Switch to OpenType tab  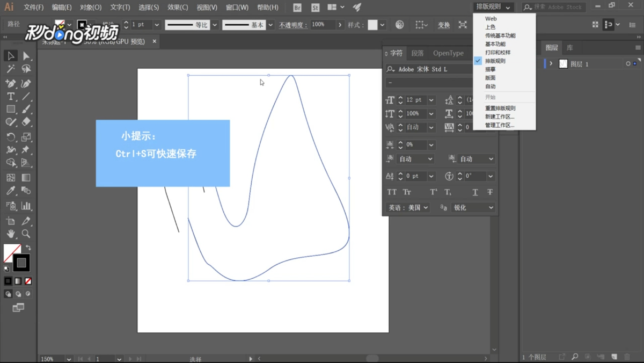point(448,53)
